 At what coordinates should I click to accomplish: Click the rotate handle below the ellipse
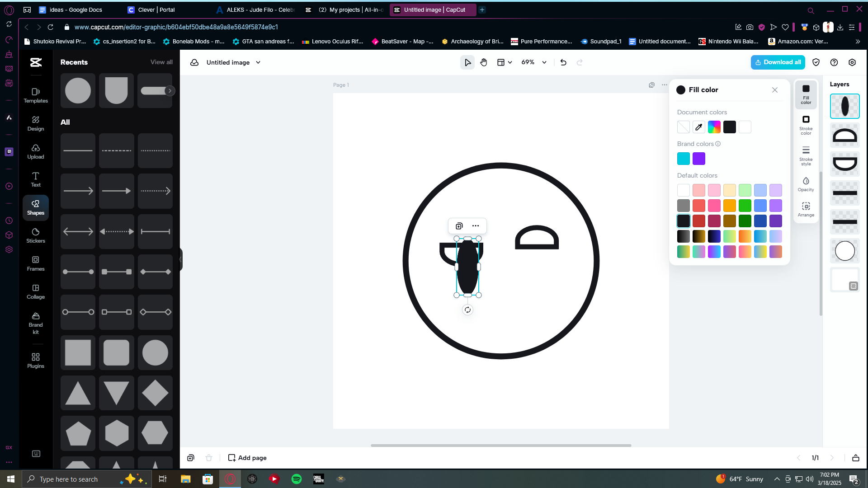pos(467,310)
